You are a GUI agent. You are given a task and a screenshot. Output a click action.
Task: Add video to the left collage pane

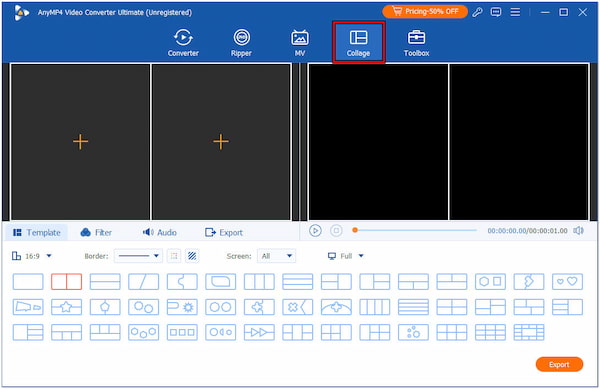pos(80,142)
